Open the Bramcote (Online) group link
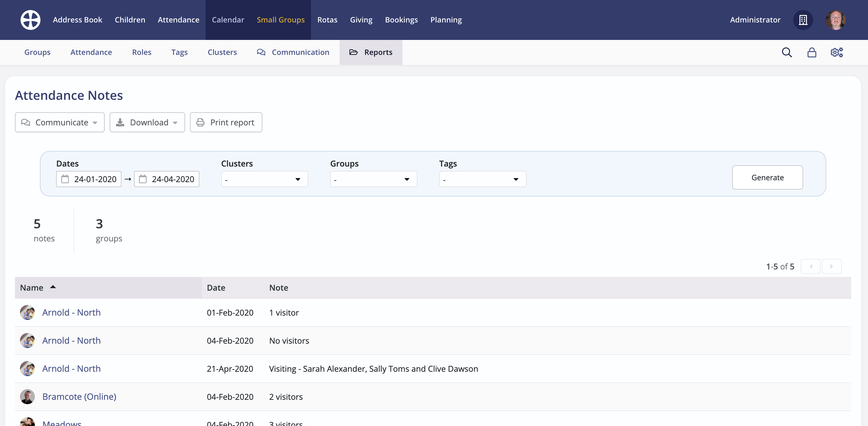The width and height of the screenshot is (868, 426). tap(79, 397)
